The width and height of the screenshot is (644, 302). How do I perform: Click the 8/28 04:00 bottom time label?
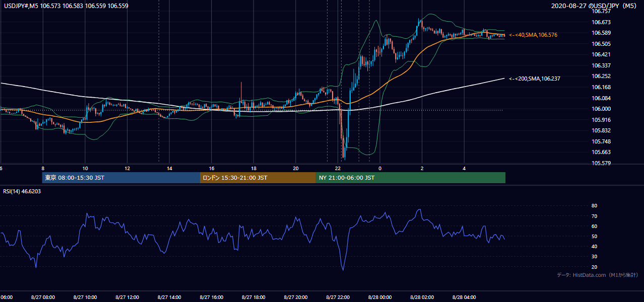[464, 297]
